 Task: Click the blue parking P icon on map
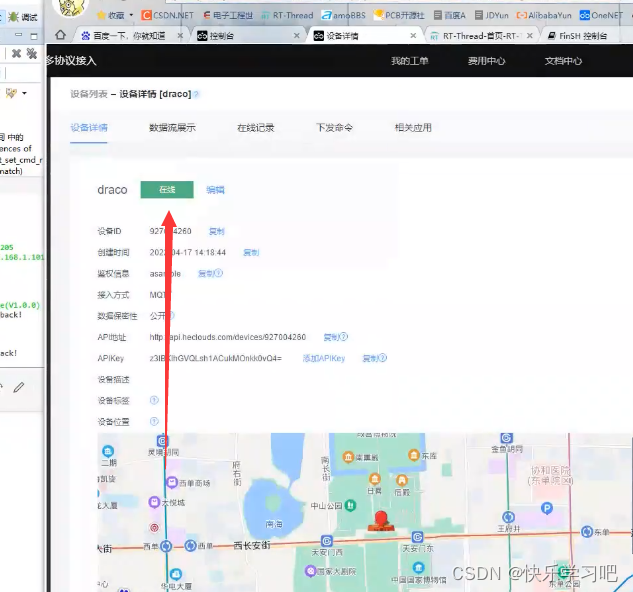[x=547, y=508]
